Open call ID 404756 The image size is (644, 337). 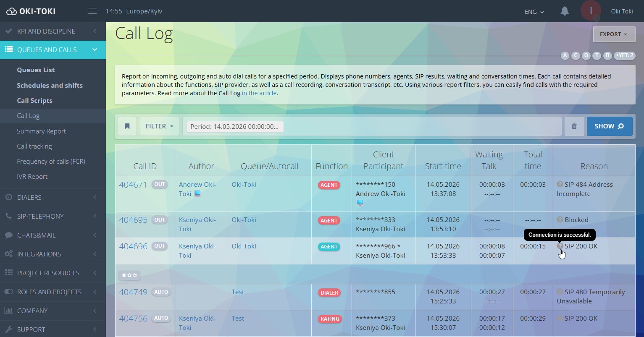click(x=133, y=318)
